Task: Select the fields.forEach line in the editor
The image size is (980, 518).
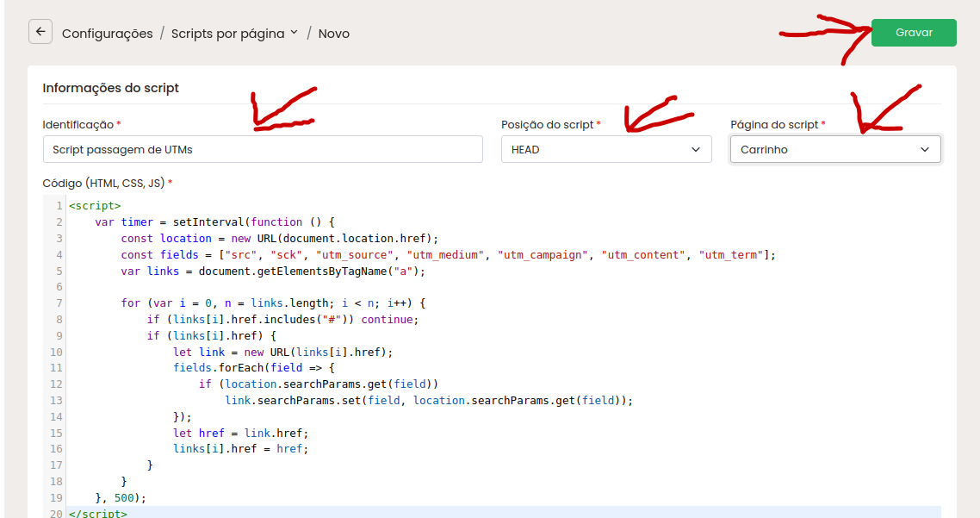Action: [254, 368]
